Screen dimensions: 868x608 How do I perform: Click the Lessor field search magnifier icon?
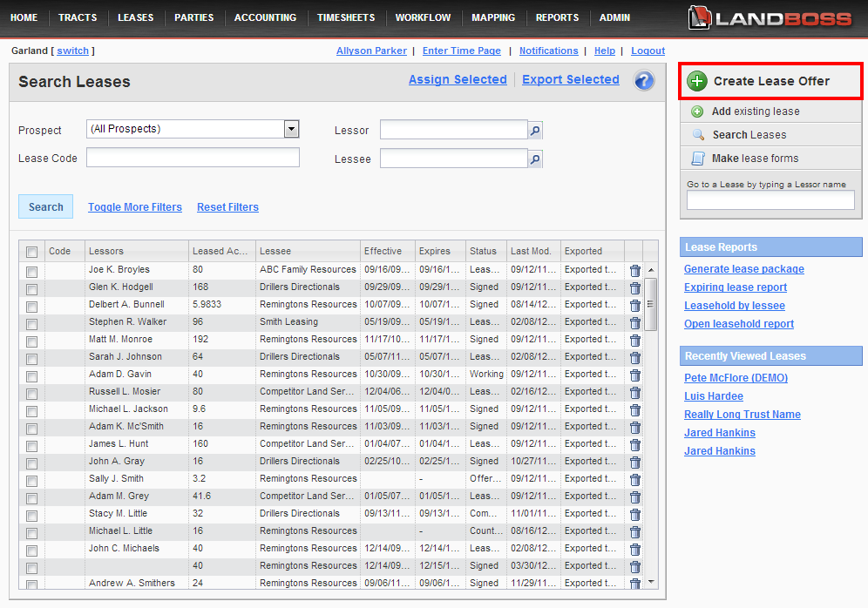535,131
